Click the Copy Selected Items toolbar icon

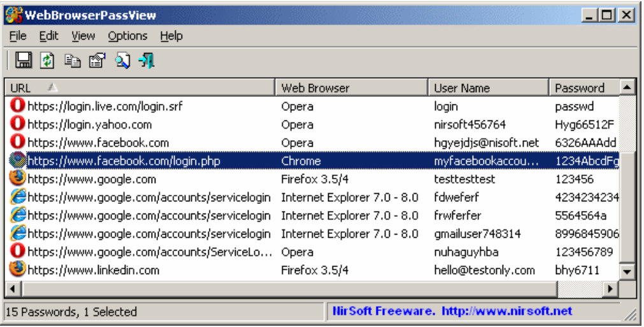coord(72,61)
